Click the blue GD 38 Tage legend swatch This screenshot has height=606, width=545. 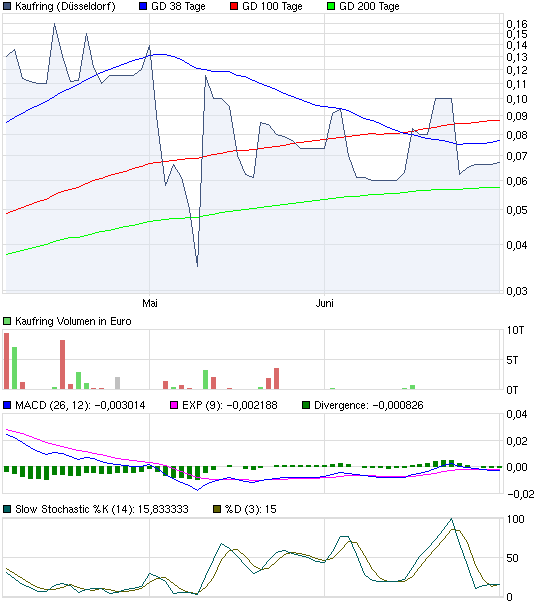143,7
